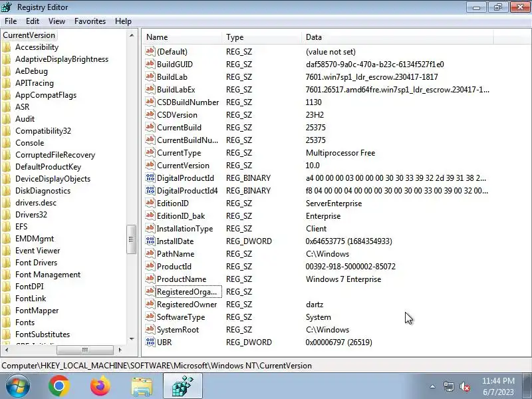Click the Registry Editor taskbar button

pyautogui.click(x=183, y=386)
